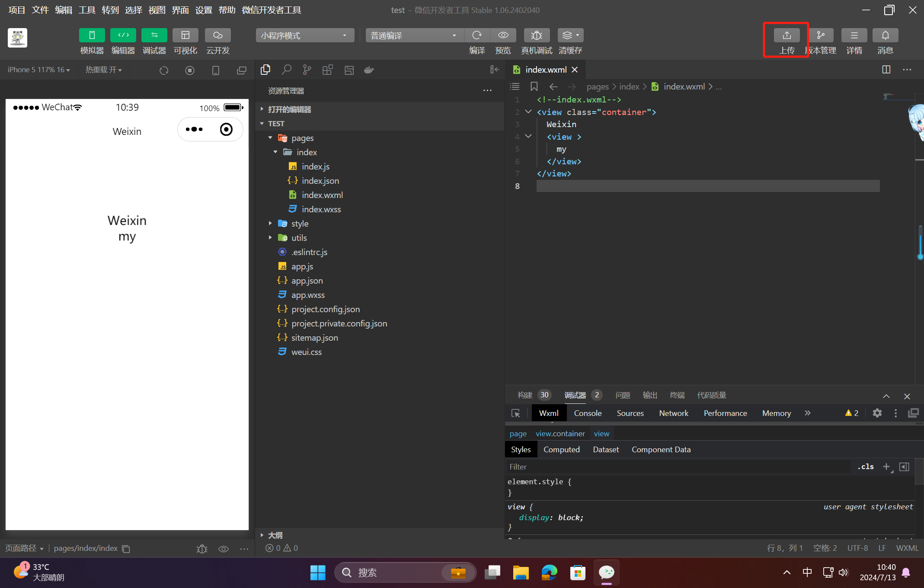
Task: Click the .cls button in Styles pane
Action: [x=866, y=467]
